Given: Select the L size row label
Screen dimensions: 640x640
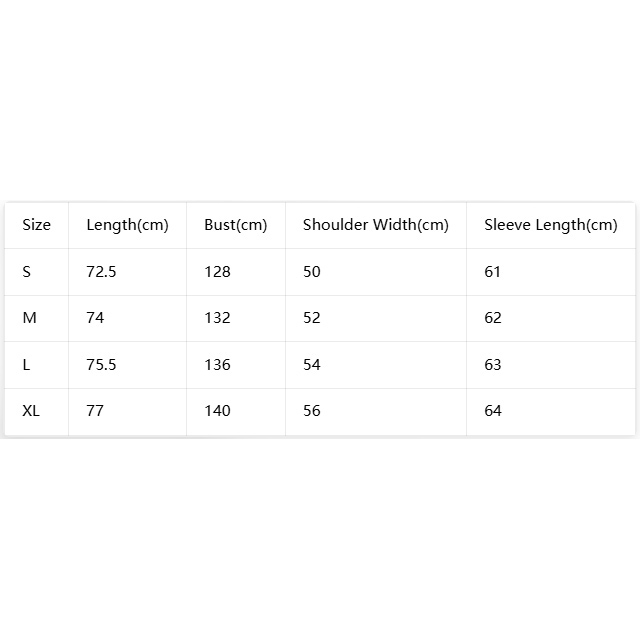Looking at the screenshot, I should point(26,365).
